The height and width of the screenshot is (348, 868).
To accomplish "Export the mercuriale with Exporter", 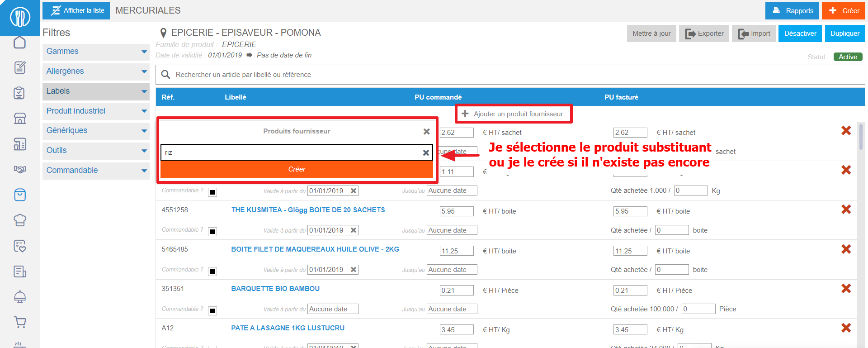I will pos(704,33).
